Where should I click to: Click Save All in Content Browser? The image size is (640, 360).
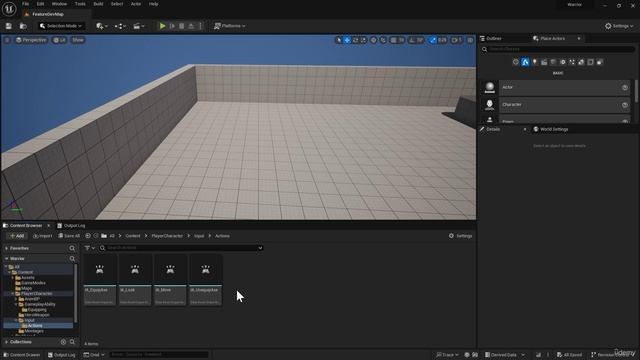pyautogui.click(x=69, y=236)
